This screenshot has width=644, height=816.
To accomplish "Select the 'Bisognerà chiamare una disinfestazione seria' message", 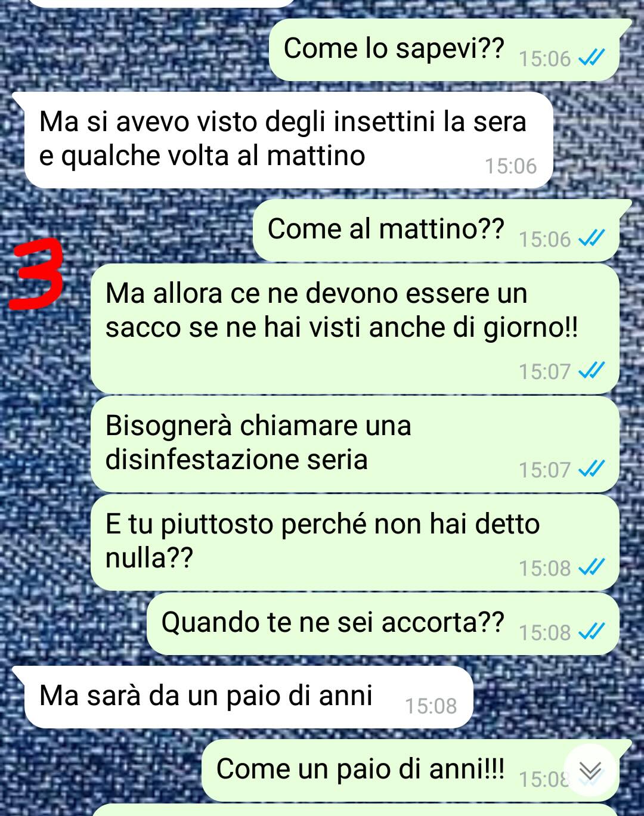I will click(x=355, y=445).
